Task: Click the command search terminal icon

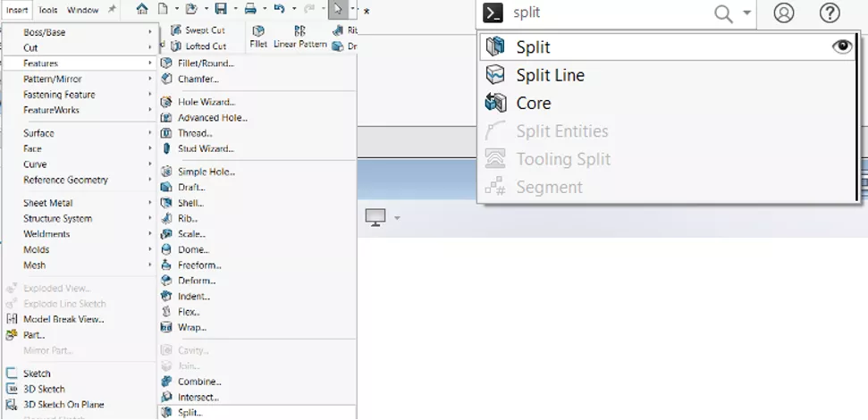Action: coord(493,13)
